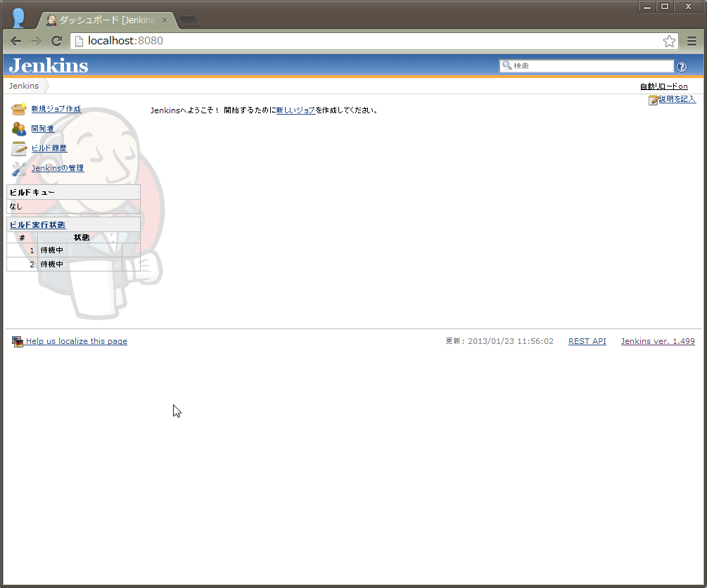Click the globe icon next to localization link
Viewport: 707px width, 588px height.
coord(17,341)
